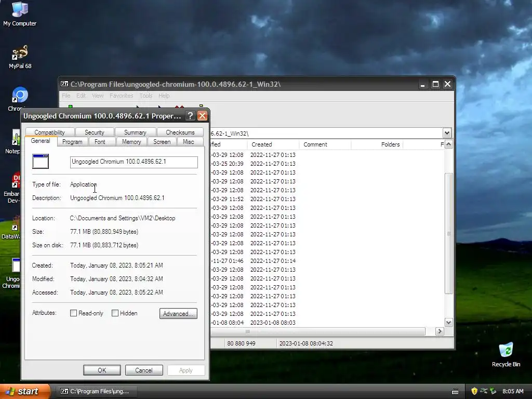Viewport: 532px width, 399px height.
Task: Click the taskbar clock showing 8:05 AM
Action: click(x=513, y=391)
